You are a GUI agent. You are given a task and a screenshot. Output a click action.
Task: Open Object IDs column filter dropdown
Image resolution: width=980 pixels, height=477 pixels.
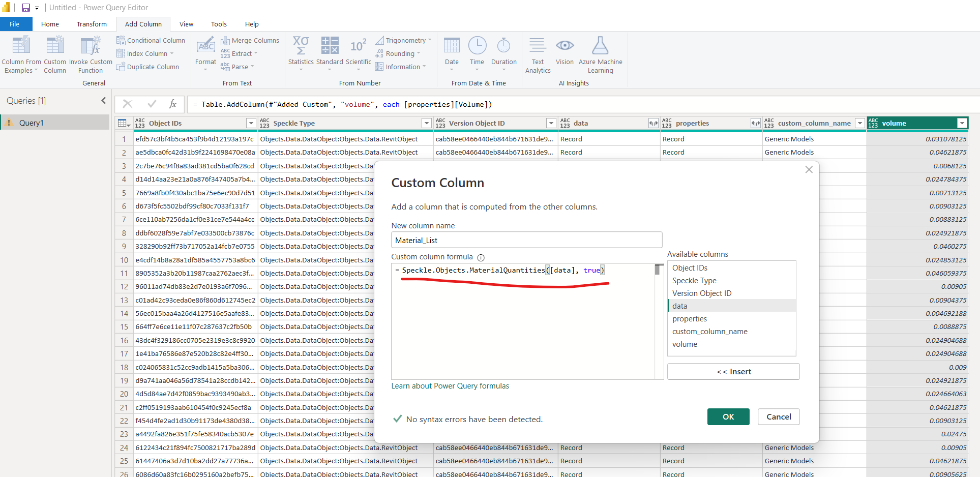coord(251,123)
